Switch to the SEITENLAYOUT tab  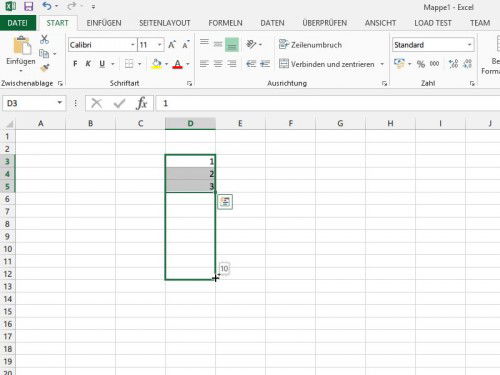(165, 23)
